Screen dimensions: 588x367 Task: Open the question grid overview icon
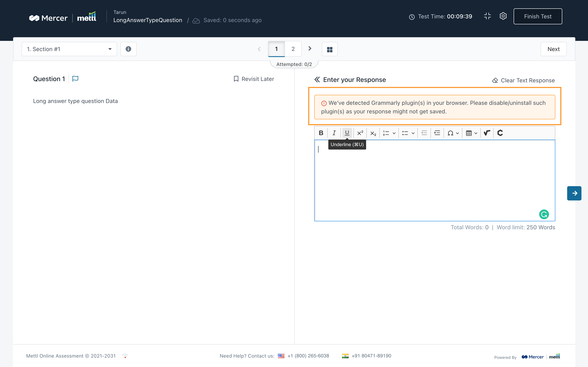coord(329,49)
